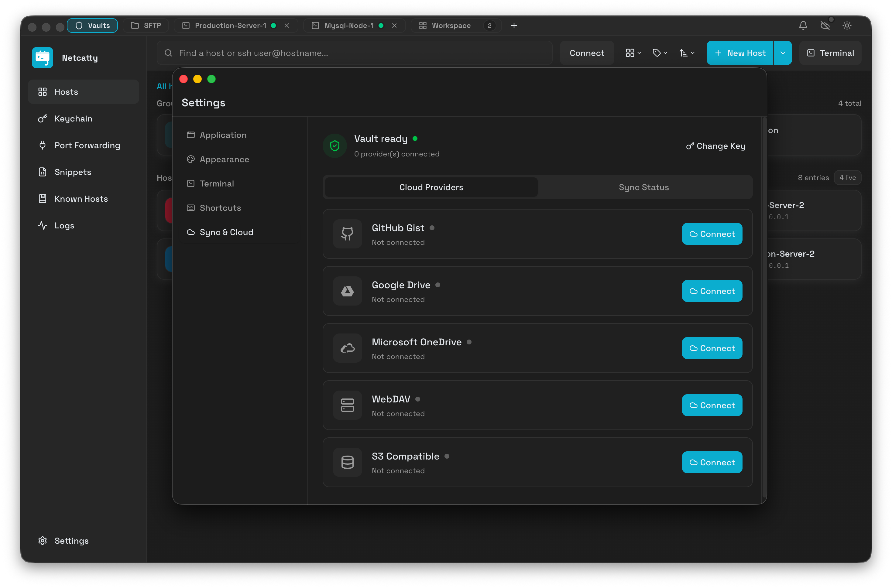Click the S3 Compatible database icon
892x588 pixels.
pyautogui.click(x=347, y=462)
